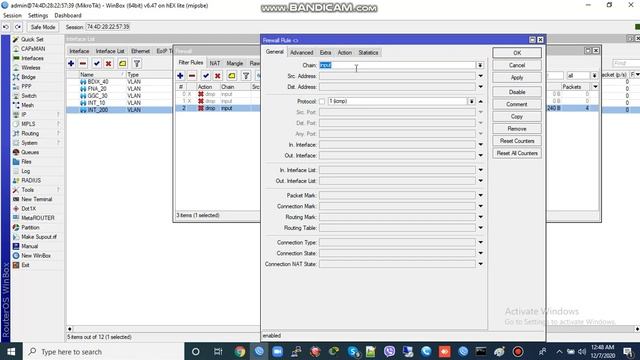Image resolution: width=640 pixels, height=360 pixels.
Task: Open Log in the sidebar
Action: point(25,171)
